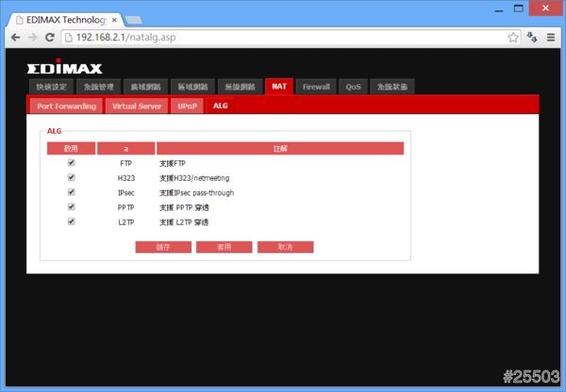This screenshot has height=392, width=566.
Task: Click the '支援H323/netmeeting' description text
Action: (194, 178)
